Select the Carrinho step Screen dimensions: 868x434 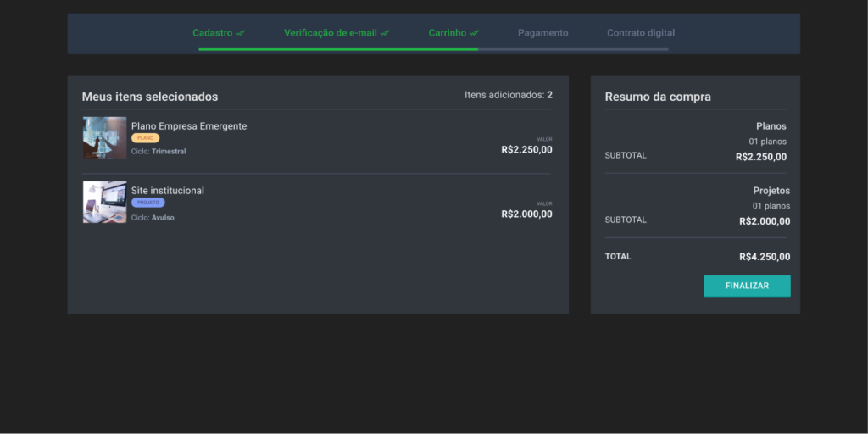pyautogui.click(x=448, y=33)
